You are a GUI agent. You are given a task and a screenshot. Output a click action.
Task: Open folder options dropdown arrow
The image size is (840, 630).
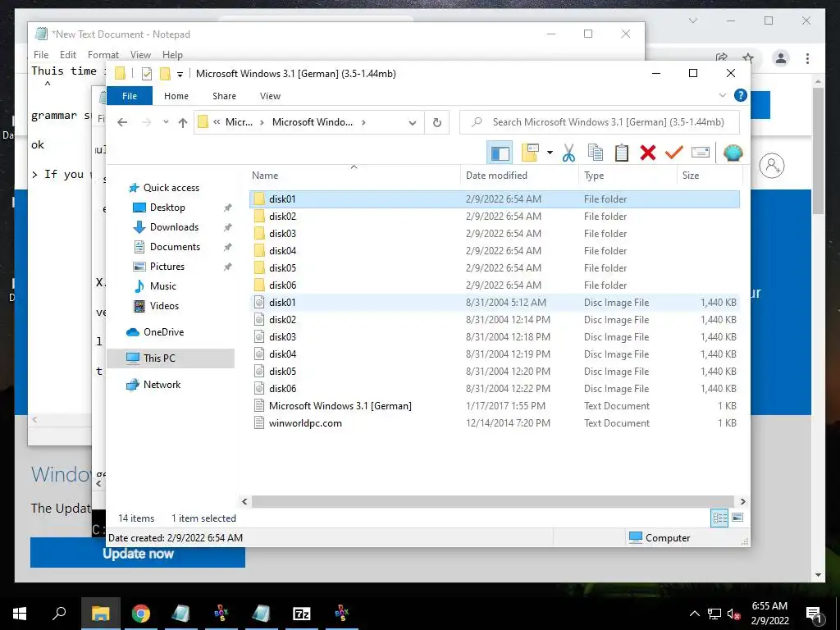point(550,153)
